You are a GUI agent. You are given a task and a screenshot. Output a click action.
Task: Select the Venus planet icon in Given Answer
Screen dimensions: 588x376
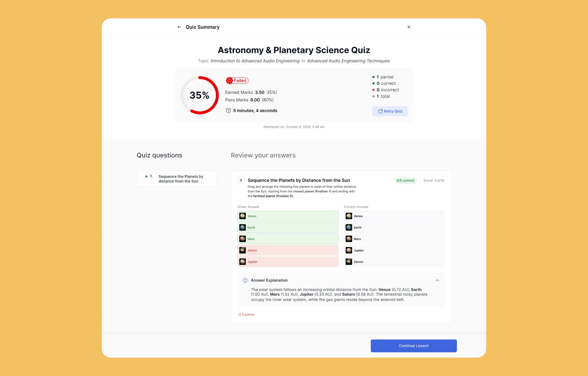[x=243, y=216]
